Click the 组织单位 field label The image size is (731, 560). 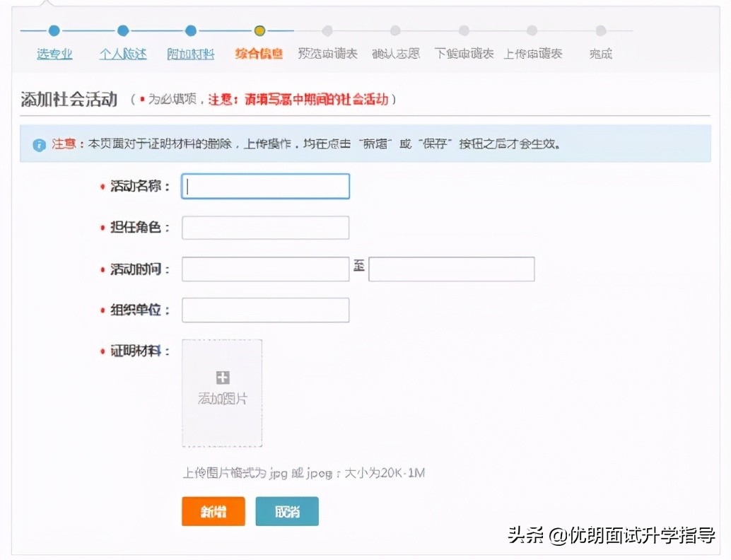click(x=139, y=310)
